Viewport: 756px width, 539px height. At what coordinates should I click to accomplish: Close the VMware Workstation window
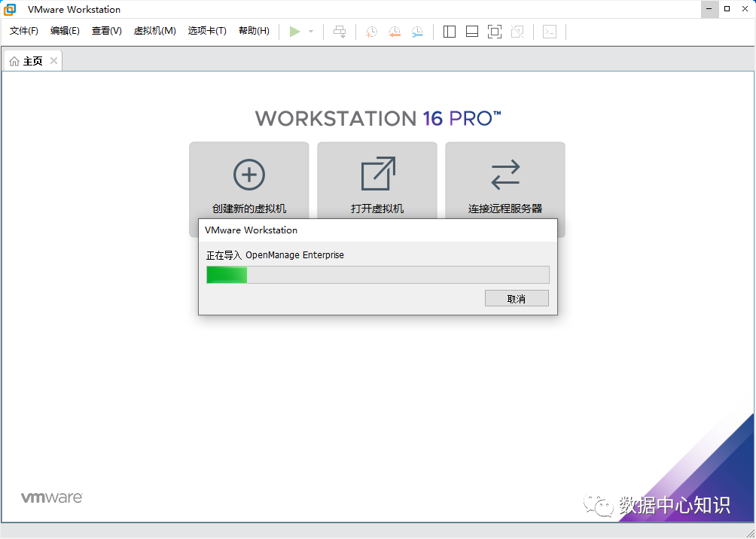745,9
